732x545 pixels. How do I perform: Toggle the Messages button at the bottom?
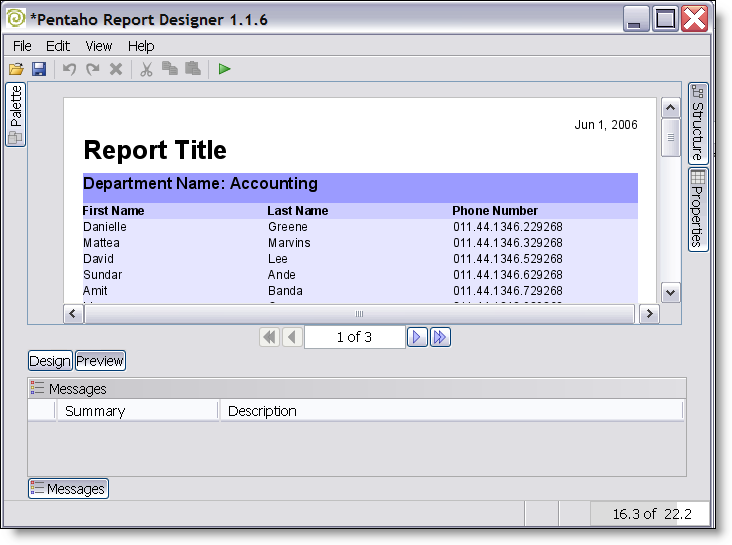point(68,489)
